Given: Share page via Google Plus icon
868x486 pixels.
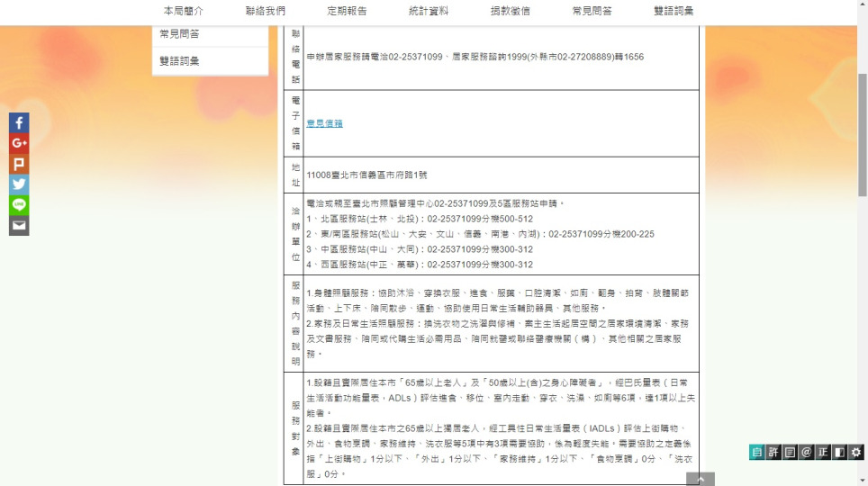Looking at the screenshot, I should (x=19, y=143).
